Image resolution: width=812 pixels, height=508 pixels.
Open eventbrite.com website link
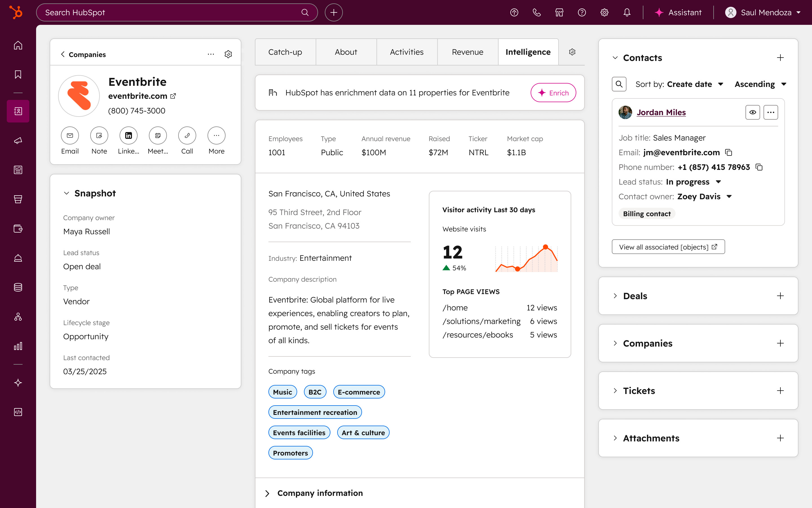[x=142, y=96]
